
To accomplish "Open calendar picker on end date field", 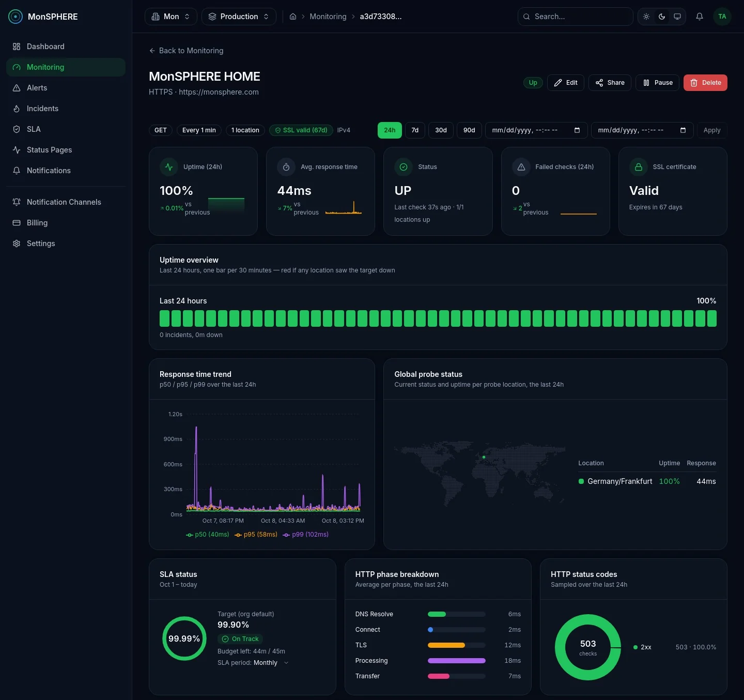I will click(x=683, y=130).
